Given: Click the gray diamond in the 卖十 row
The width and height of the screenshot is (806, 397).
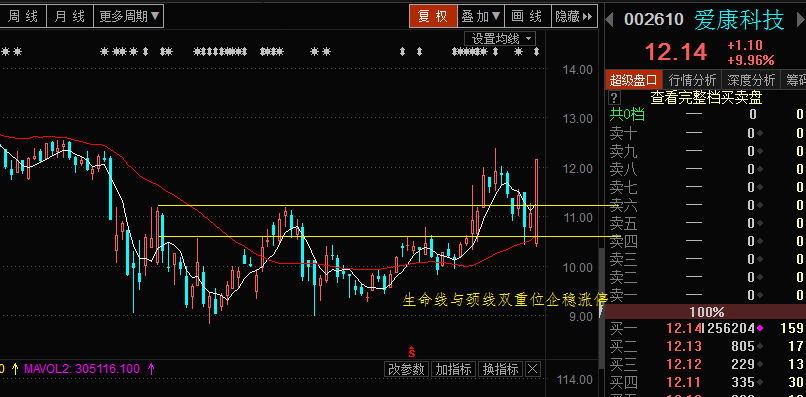Looking at the screenshot, I should point(759,134).
